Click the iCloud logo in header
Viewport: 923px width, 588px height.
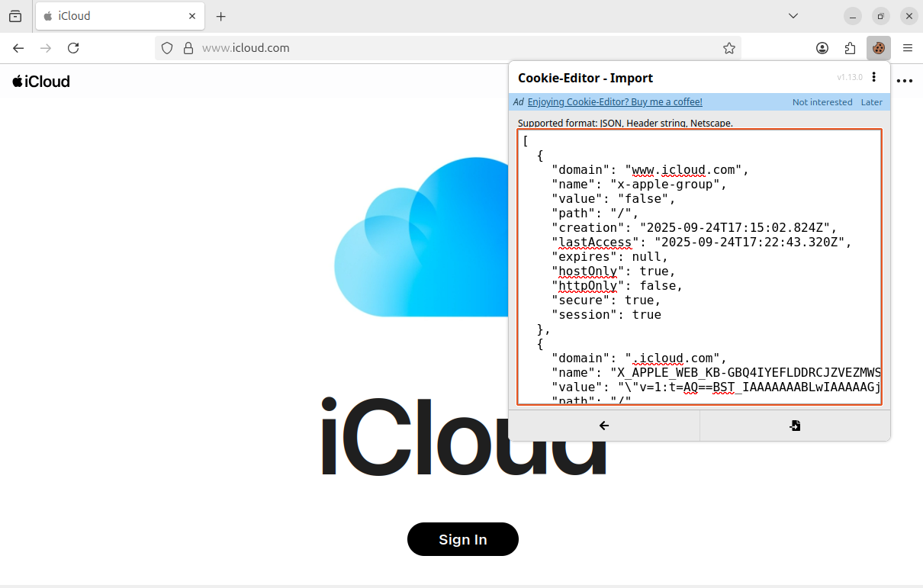click(x=41, y=81)
